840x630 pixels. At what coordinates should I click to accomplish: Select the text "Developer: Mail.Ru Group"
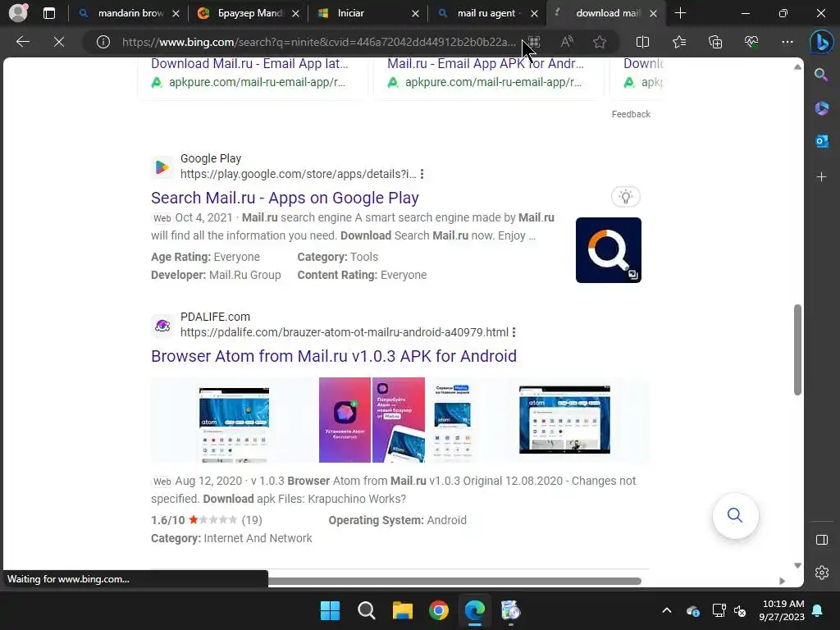click(x=216, y=275)
